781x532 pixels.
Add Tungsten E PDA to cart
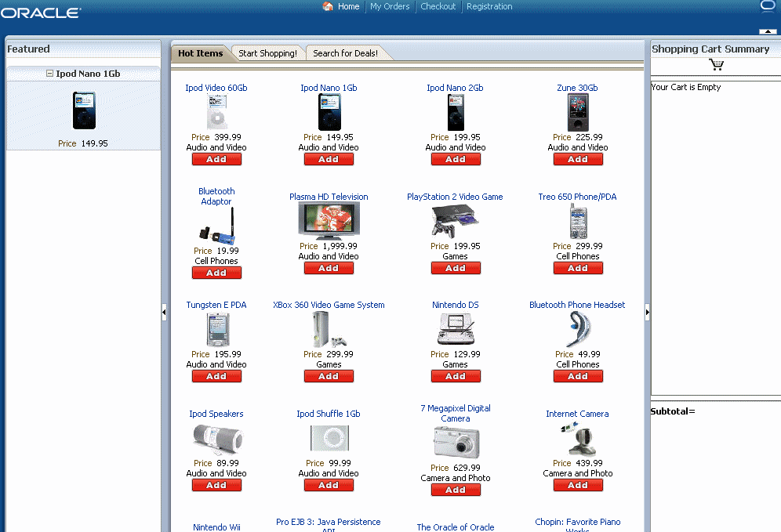(x=216, y=376)
